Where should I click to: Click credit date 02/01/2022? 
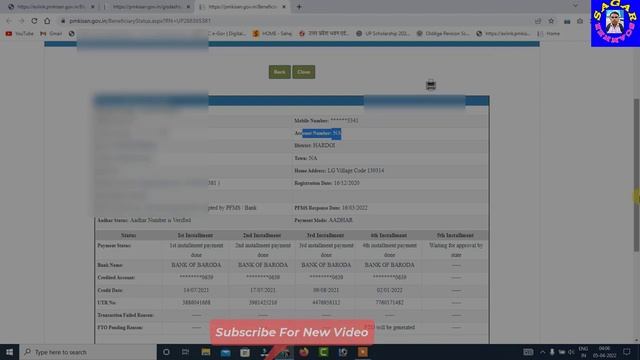389,290
